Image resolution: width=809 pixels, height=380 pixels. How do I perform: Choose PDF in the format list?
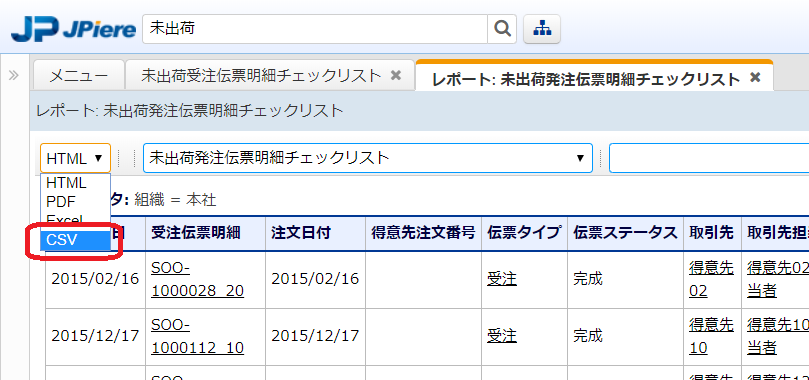pos(75,202)
